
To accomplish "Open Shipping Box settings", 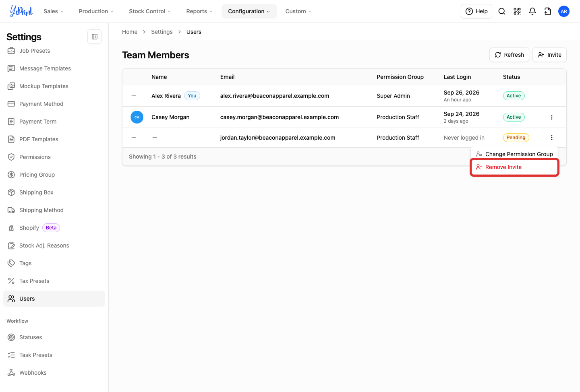I will click(54, 192).
